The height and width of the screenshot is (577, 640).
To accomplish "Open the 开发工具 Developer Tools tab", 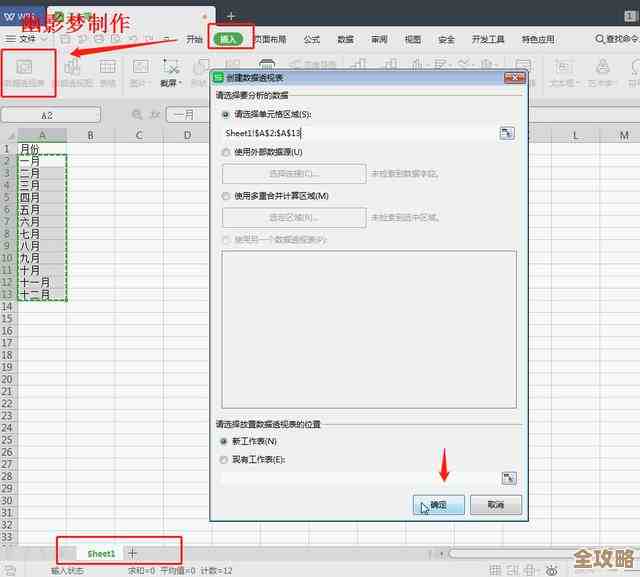I will [x=488, y=39].
